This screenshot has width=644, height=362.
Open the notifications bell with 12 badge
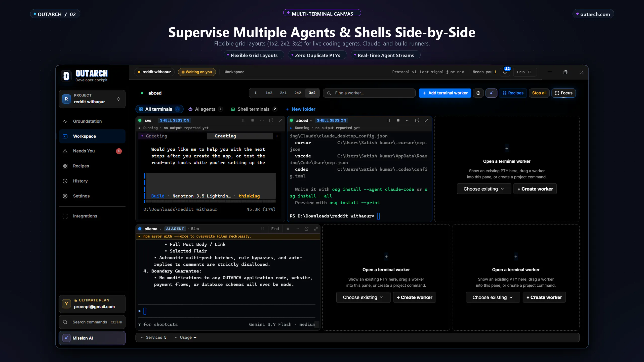pyautogui.click(x=505, y=72)
